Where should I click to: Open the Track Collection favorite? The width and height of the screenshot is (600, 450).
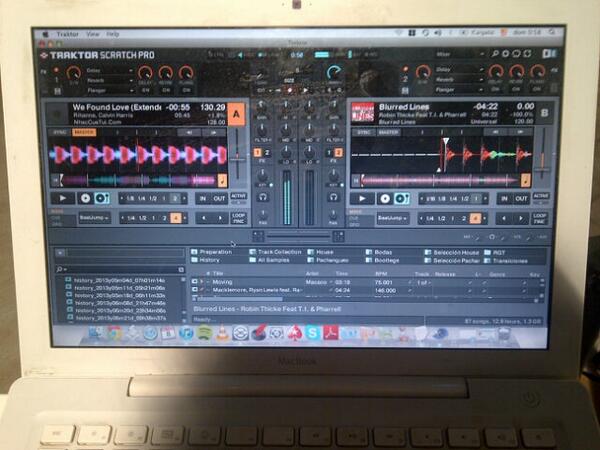point(275,252)
